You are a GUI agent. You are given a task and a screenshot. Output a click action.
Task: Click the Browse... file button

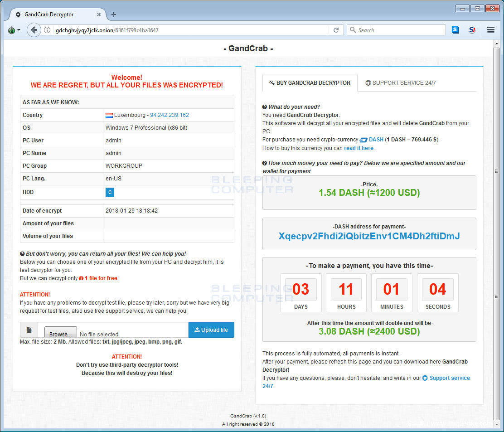(x=60, y=334)
